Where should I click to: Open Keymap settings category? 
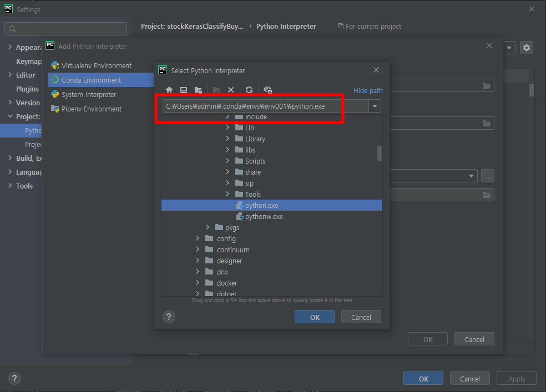coord(28,61)
